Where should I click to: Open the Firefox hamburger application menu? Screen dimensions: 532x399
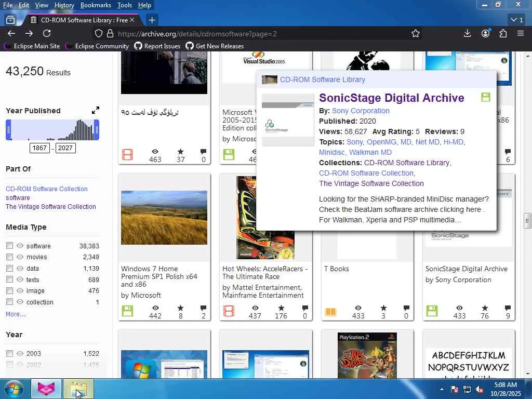pyautogui.click(x=521, y=33)
